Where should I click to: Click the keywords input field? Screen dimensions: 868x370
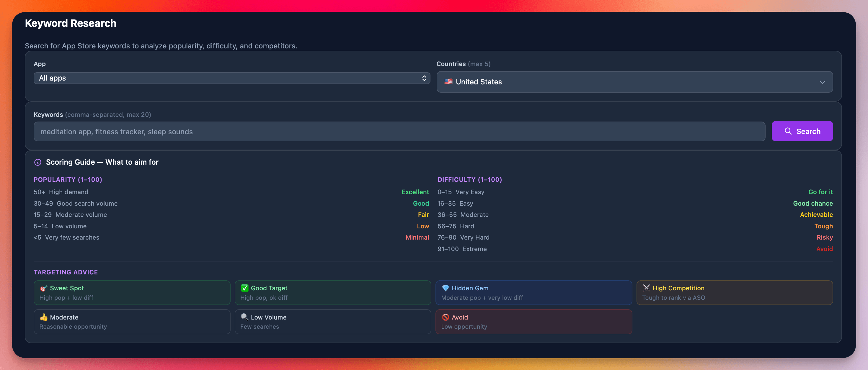pyautogui.click(x=399, y=131)
